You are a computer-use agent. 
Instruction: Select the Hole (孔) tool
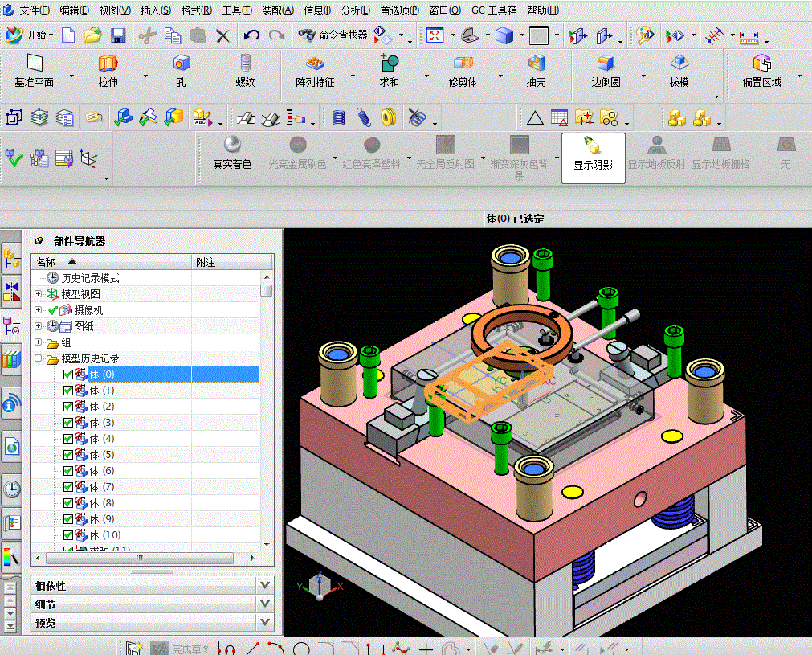point(181,71)
